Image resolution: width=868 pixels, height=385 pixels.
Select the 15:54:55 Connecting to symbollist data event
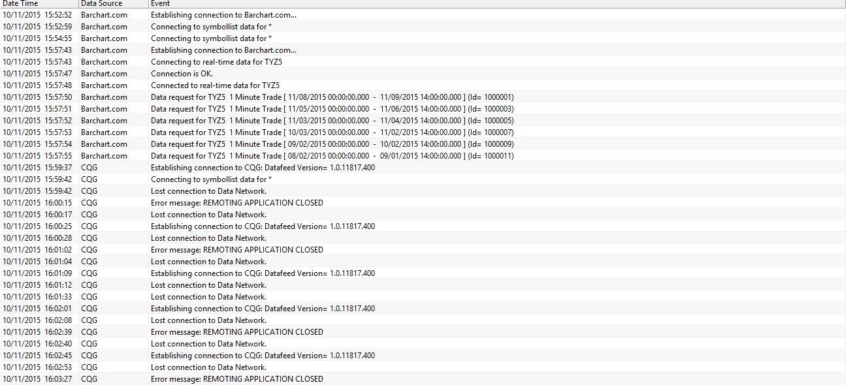pos(211,38)
